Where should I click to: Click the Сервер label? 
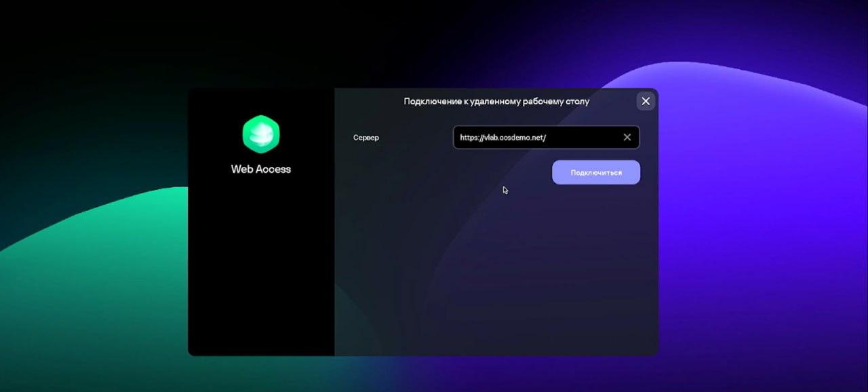click(x=366, y=138)
